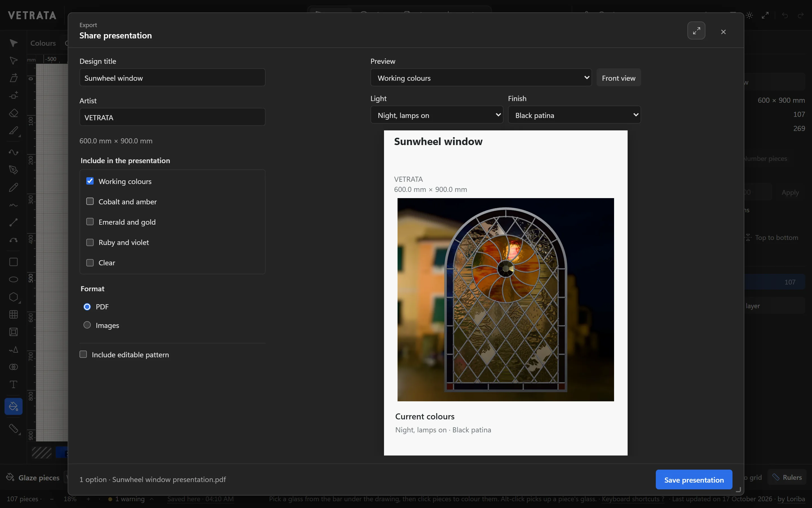The image size is (812, 508).
Task: Click into the Artist field containing VETRATA
Action: pyautogui.click(x=172, y=117)
